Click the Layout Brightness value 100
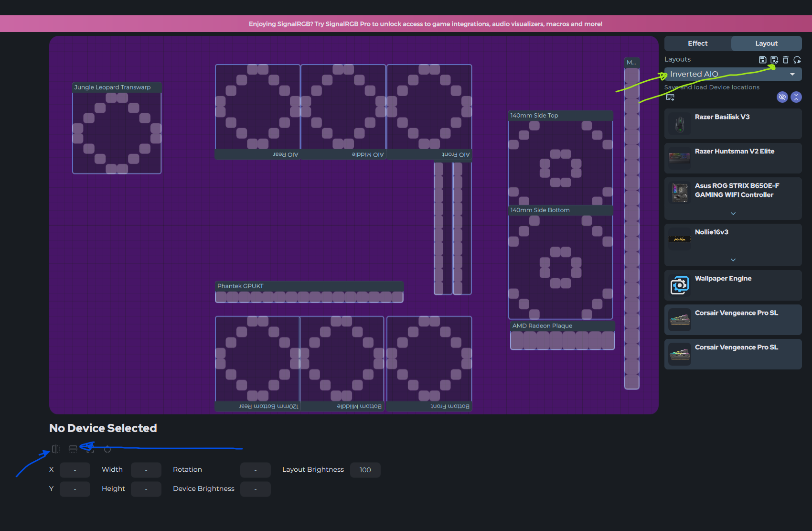The height and width of the screenshot is (531, 812). [365, 470]
